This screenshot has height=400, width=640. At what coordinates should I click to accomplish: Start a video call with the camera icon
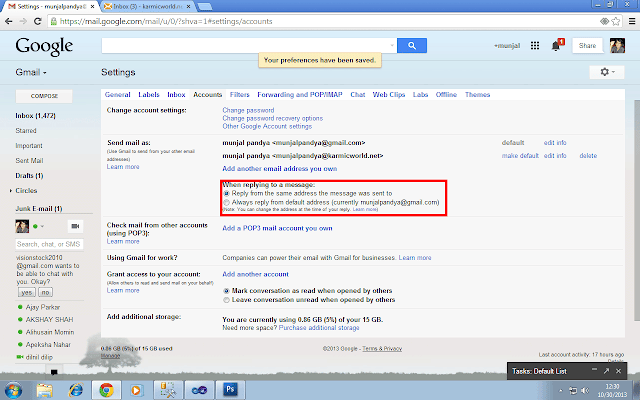click(75, 226)
